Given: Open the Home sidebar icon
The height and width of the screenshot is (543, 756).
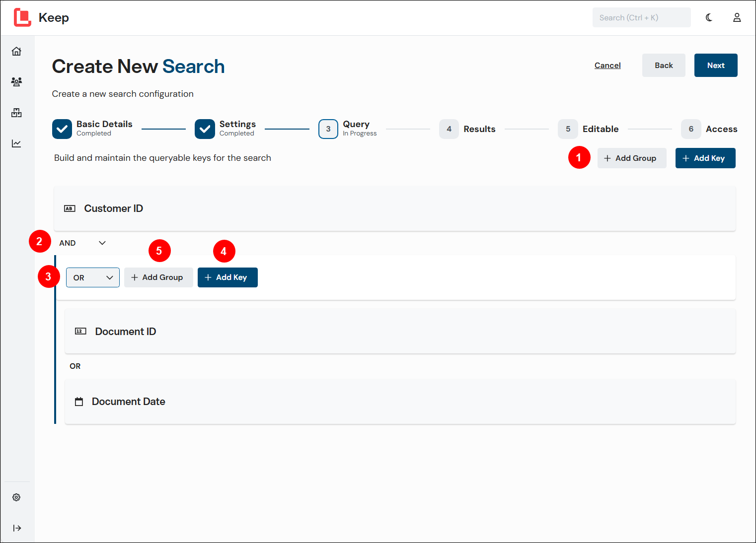Looking at the screenshot, I should tap(16, 51).
